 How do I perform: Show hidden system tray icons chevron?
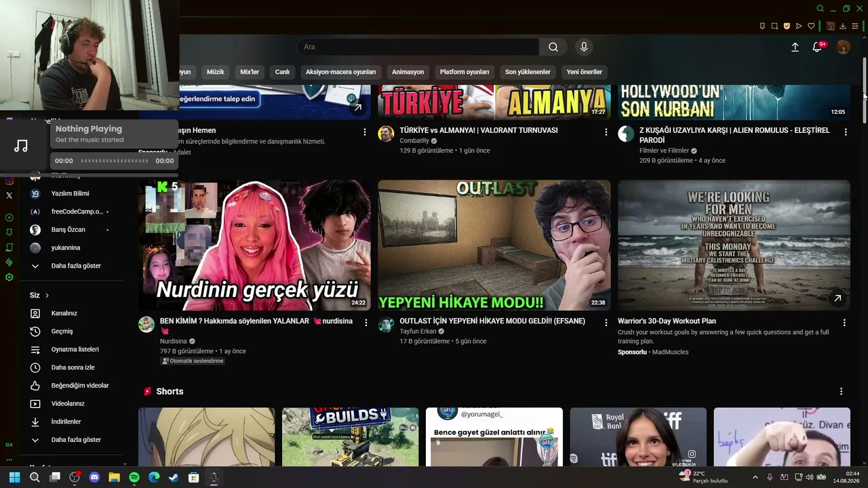755,477
